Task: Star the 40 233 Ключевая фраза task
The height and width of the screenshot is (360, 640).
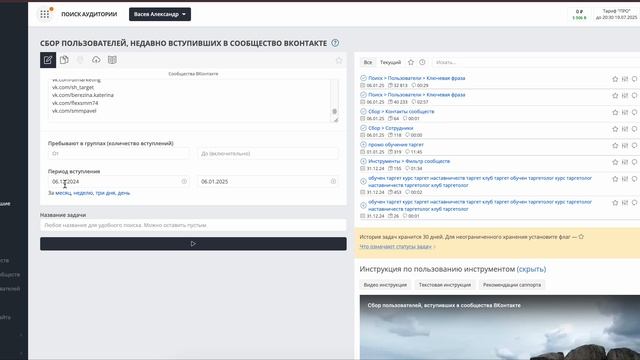Action: pyautogui.click(x=615, y=96)
